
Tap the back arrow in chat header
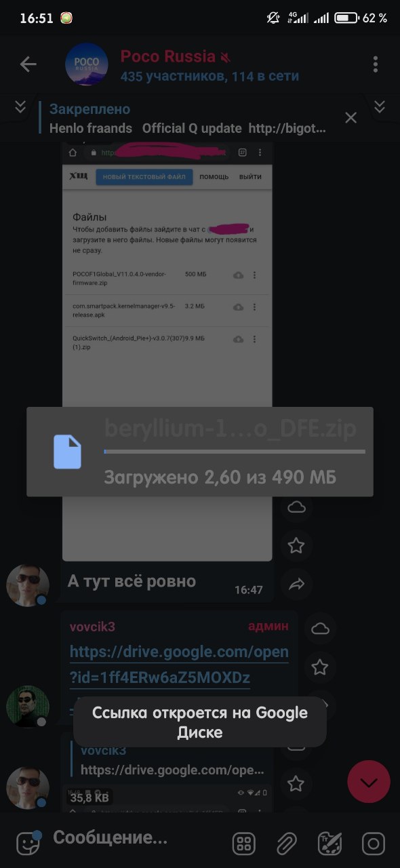coord(28,64)
